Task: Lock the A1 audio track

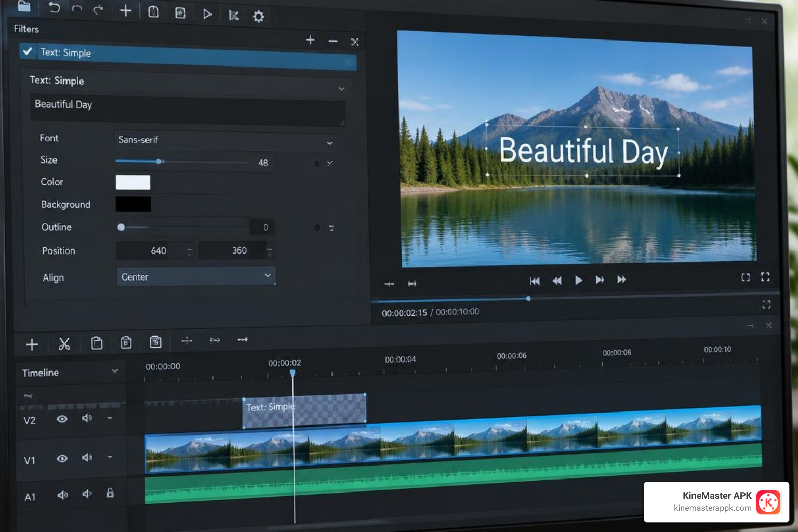Action: 110,493
